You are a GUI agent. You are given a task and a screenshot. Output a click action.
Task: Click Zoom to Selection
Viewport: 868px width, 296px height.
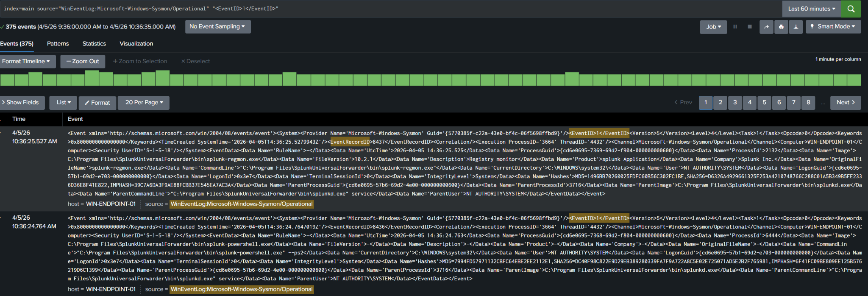pyautogui.click(x=140, y=61)
